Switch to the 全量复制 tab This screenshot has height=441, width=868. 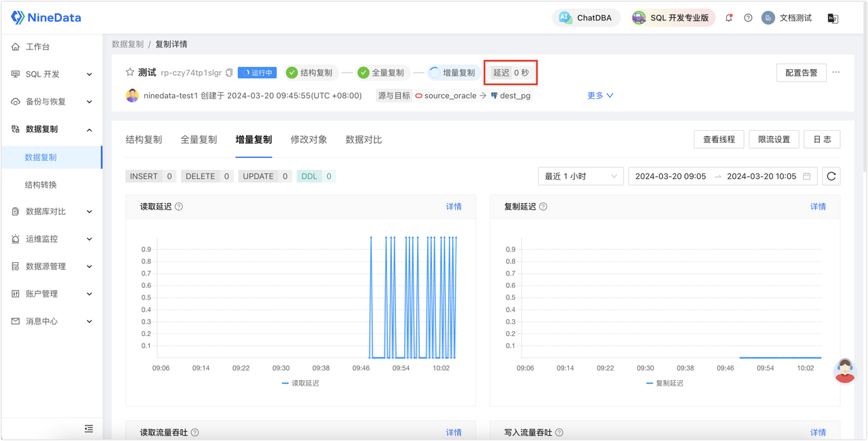199,139
